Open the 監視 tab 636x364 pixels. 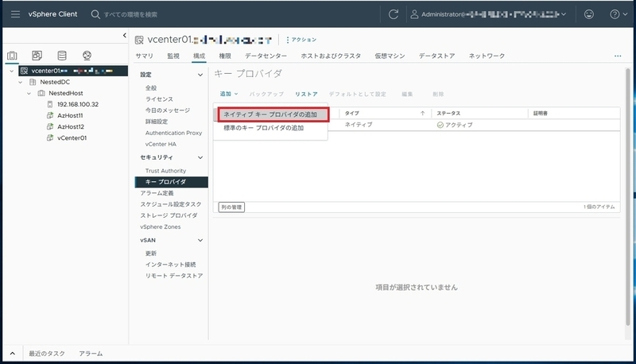coord(173,56)
